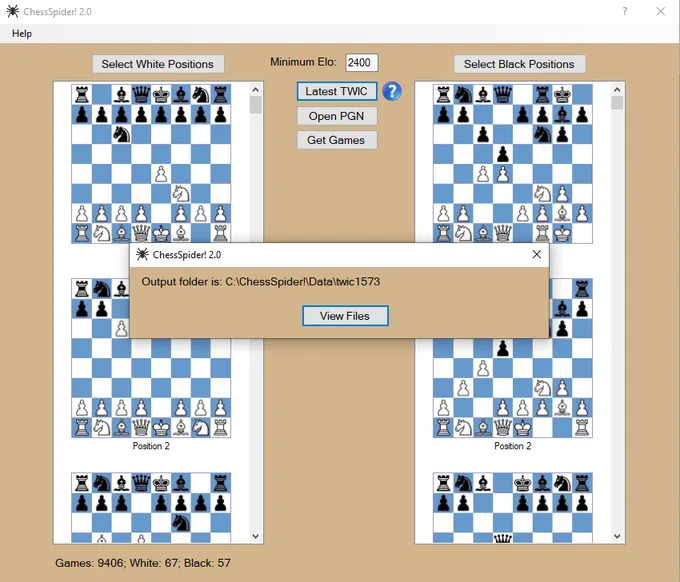Open the Help menu
This screenshot has height=582, width=680.
(x=22, y=33)
